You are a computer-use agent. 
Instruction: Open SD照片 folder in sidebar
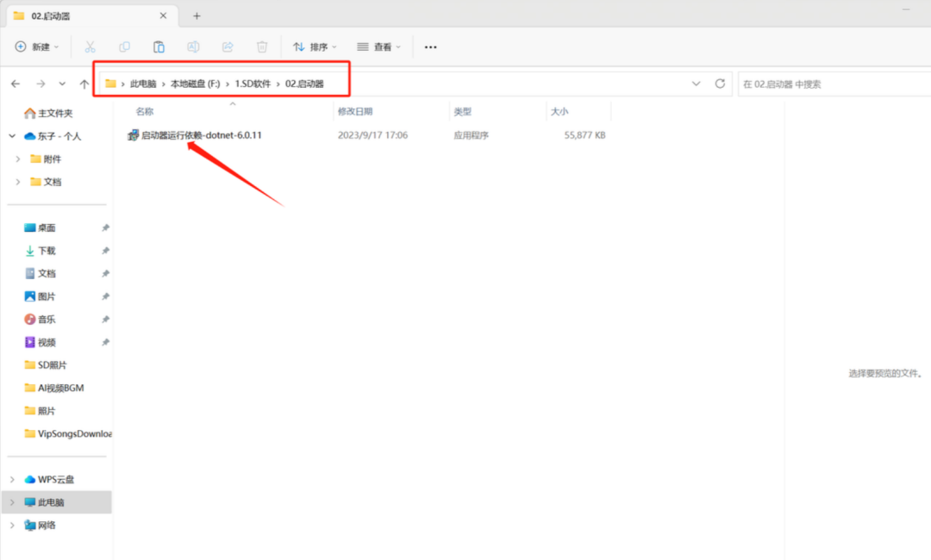pos(52,364)
